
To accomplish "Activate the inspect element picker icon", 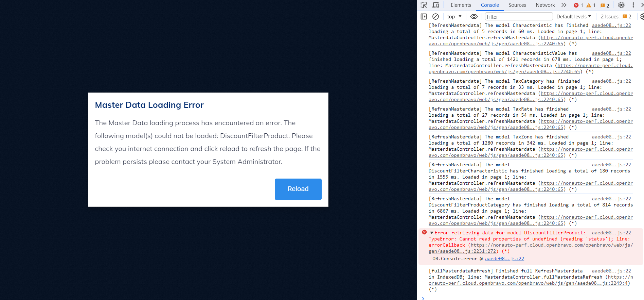I will click(424, 5).
